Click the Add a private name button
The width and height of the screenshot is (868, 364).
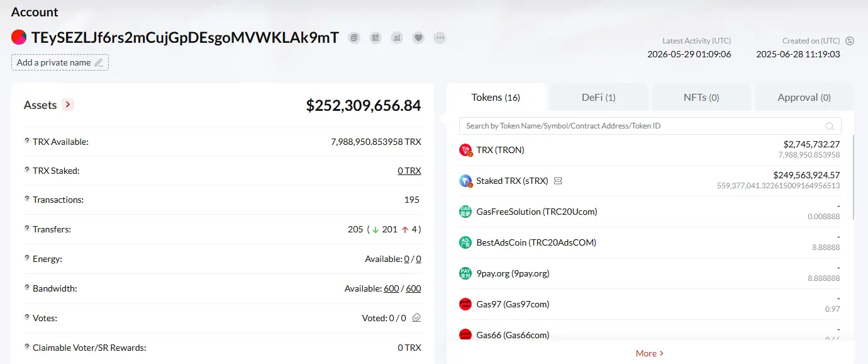(60, 62)
